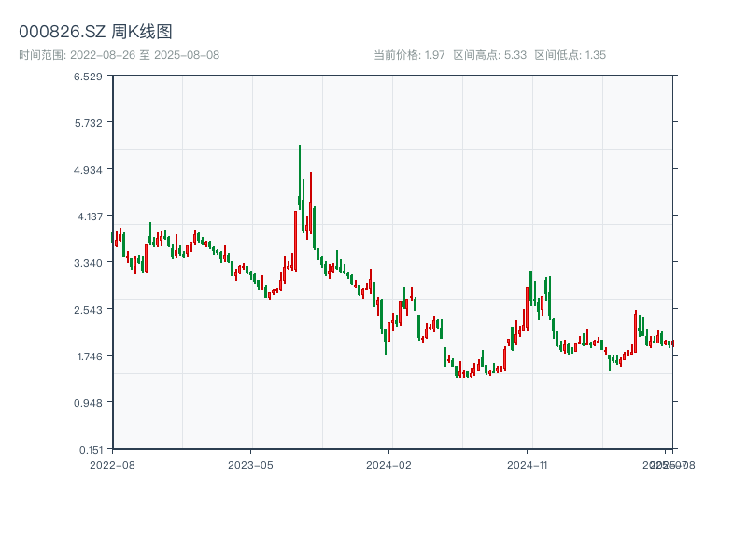Viewport: 747px width, 560px height.
Task: Click the y-axis value 5.732
Action: tap(88, 123)
